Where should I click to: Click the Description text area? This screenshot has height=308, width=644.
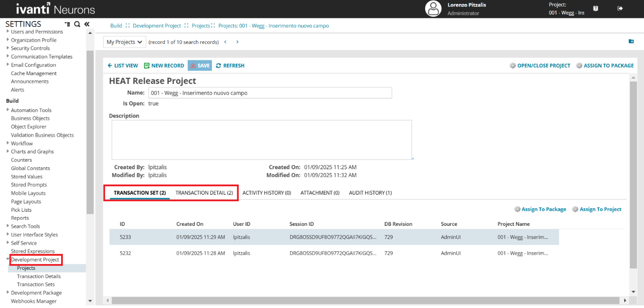tap(262, 140)
